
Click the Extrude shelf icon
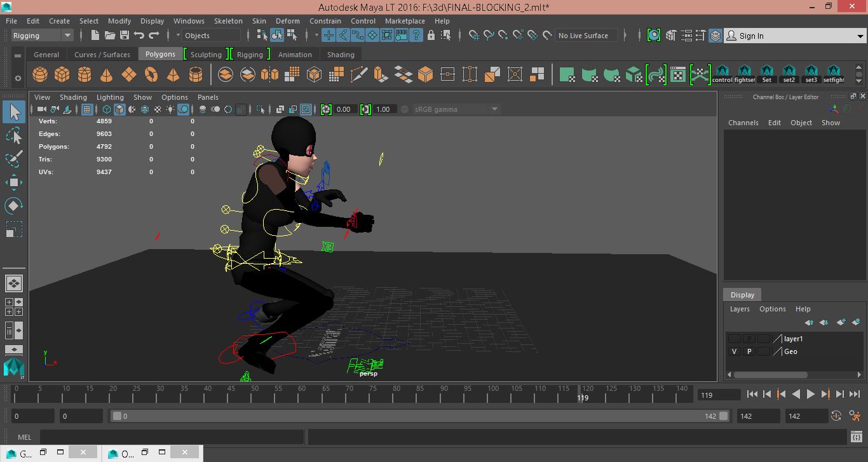(x=381, y=75)
